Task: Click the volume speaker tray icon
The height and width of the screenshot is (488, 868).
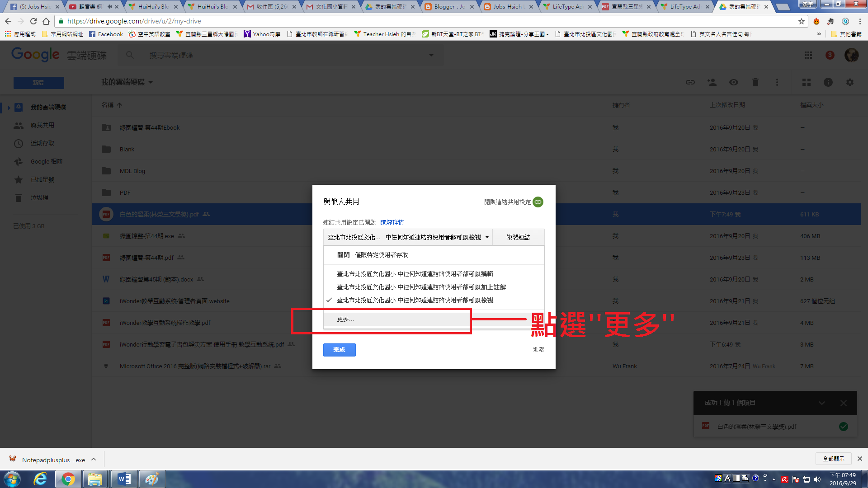Action: [x=817, y=479]
